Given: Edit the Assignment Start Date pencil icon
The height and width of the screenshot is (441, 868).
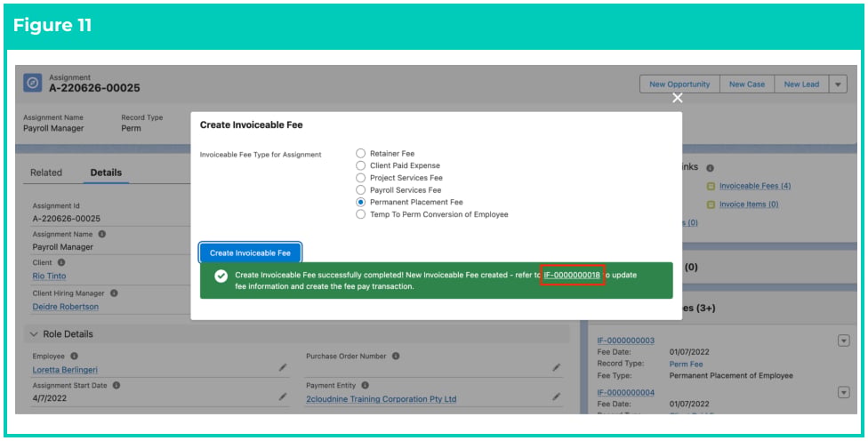Looking at the screenshot, I should (x=283, y=397).
